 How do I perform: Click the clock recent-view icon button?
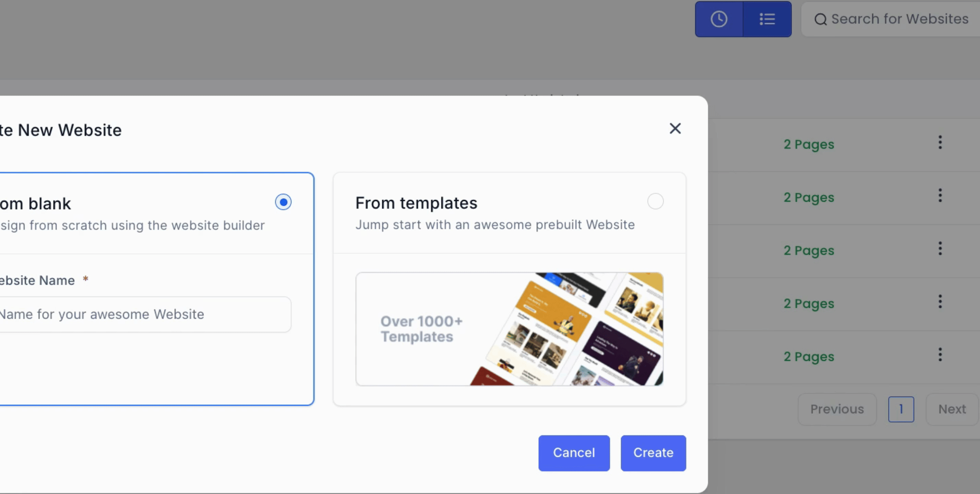[x=719, y=19]
